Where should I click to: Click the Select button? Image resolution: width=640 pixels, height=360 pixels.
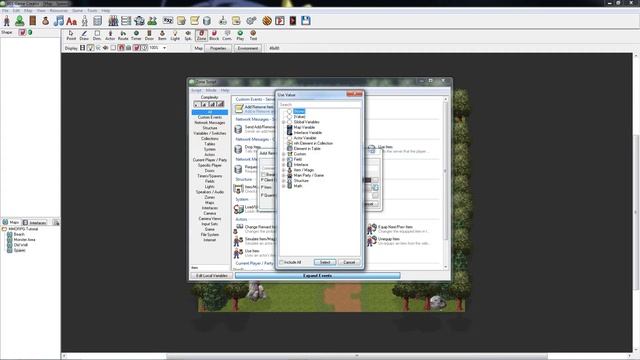click(x=325, y=262)
